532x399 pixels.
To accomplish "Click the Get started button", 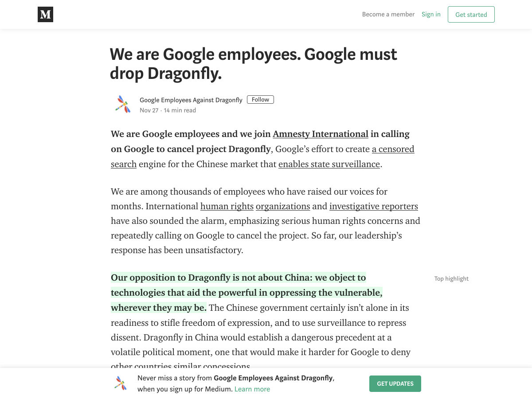I will tap(471, 14).
